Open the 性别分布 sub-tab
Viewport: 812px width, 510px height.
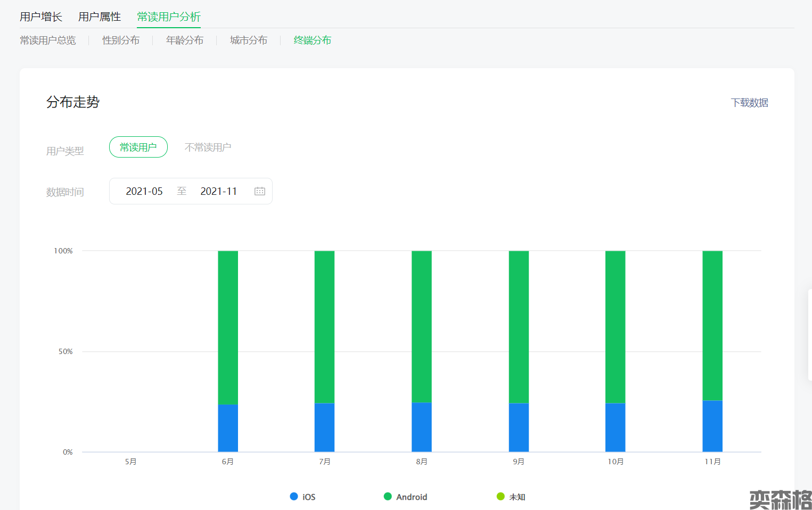point(121,40)
